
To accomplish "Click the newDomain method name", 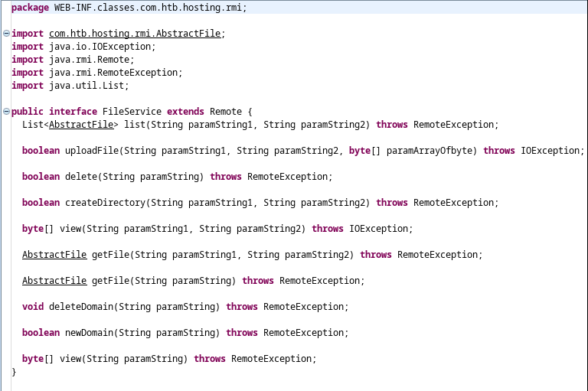I will click(x=89, y=333).
